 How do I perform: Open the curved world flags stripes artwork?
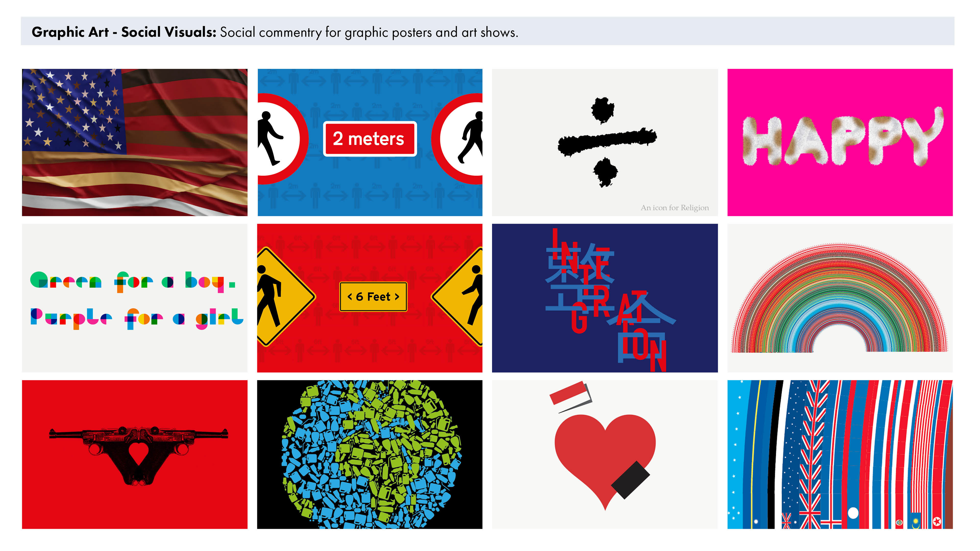tap(840, 454)
